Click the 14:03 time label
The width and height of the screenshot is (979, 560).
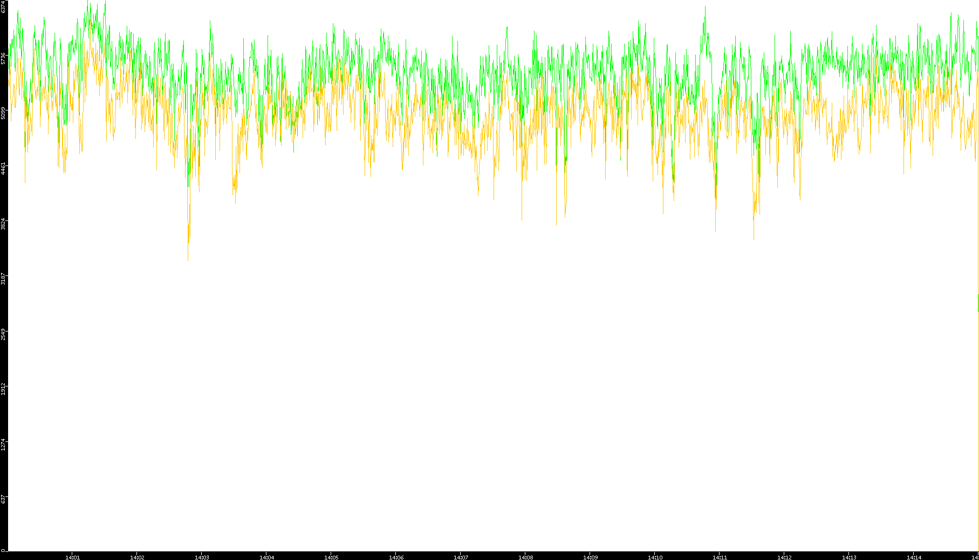(202, 557)
